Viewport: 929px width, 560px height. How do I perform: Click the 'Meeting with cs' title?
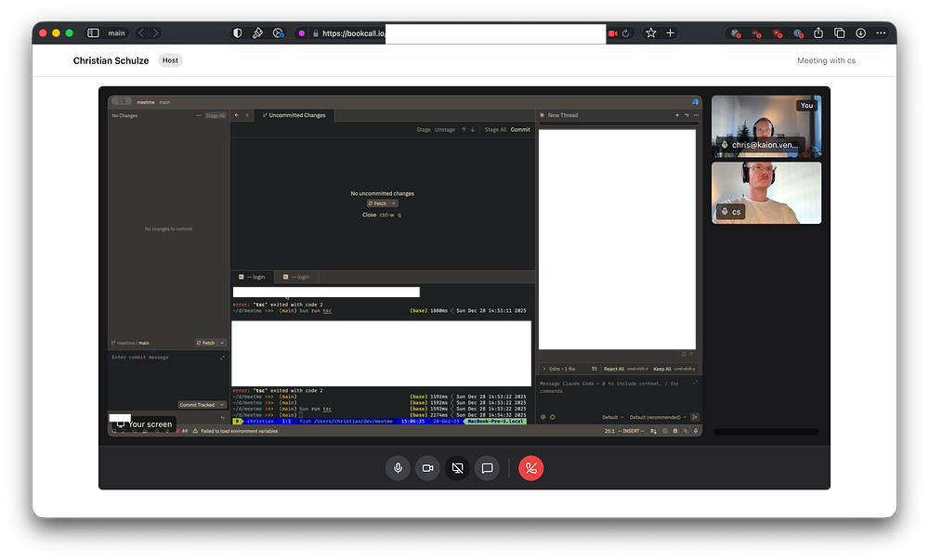pyautogui.click(x=826, y=60)
